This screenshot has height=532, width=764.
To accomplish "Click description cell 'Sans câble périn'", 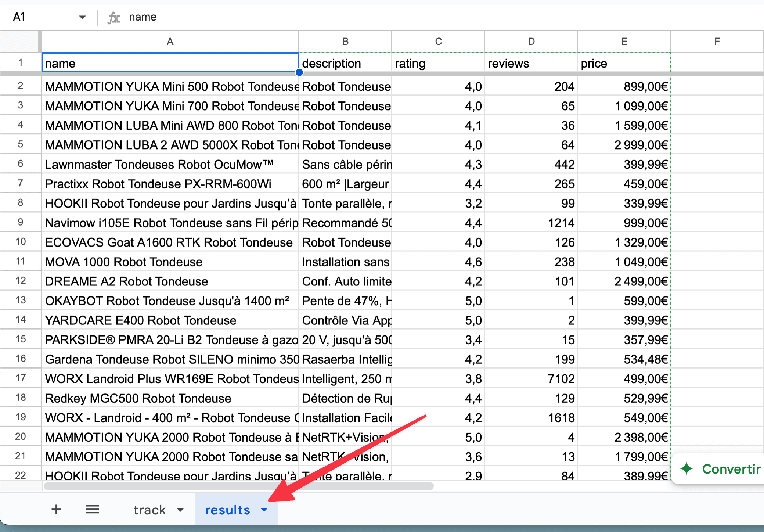I will point(345,164).
